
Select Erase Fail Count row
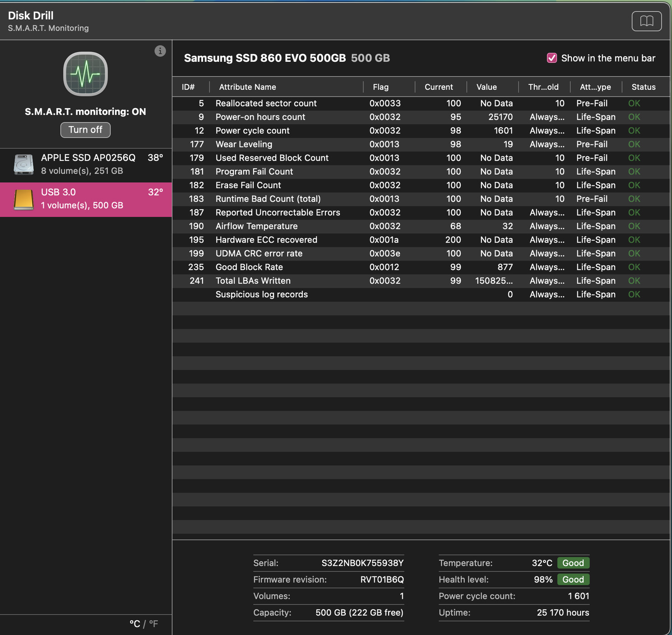point(421,185)
